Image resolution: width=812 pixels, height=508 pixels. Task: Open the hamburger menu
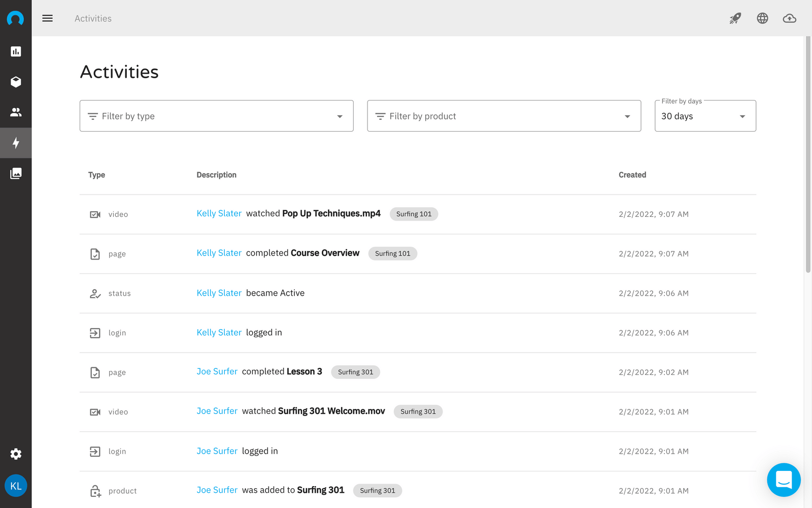[47, 18]
